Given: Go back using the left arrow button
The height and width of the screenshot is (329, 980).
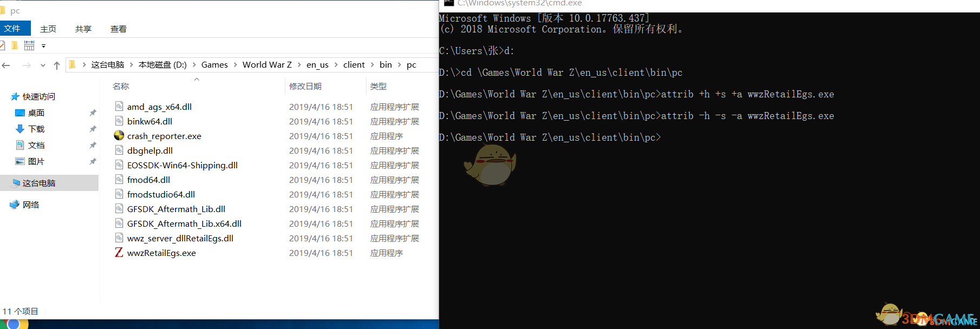Looking at the screenshot, I should (x=6, y=65).
